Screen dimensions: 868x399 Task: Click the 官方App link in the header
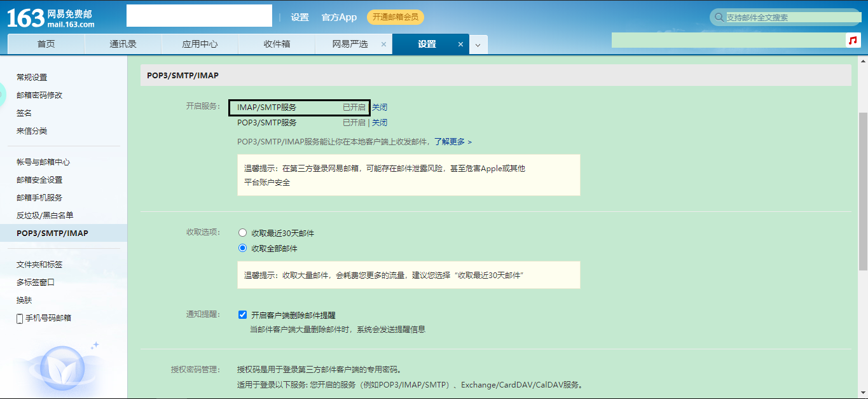340,17
